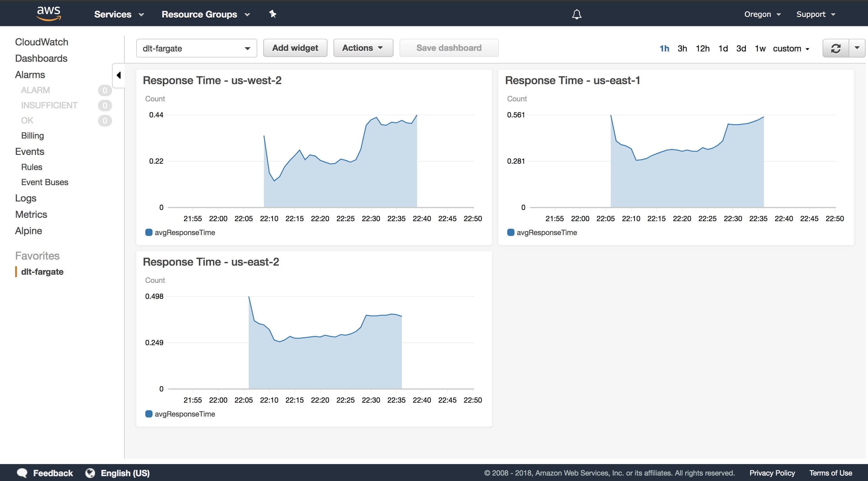Click the bell notification icon
868x481 pixels.
click(574, 13)
